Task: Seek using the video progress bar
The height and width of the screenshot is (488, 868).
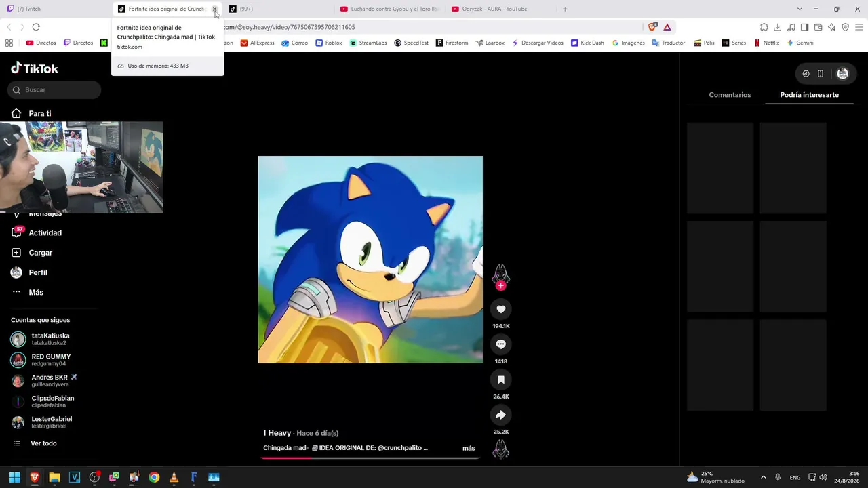Action: [370, 457]
